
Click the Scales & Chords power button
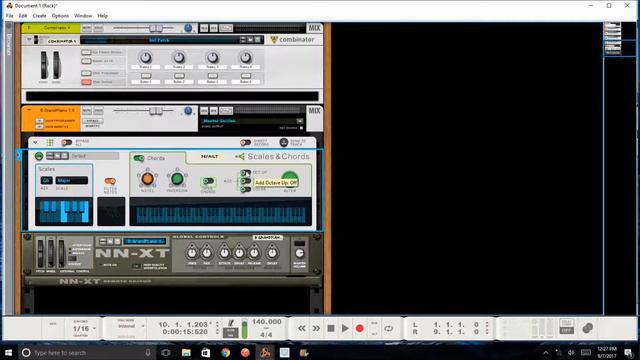coord(39,156)
